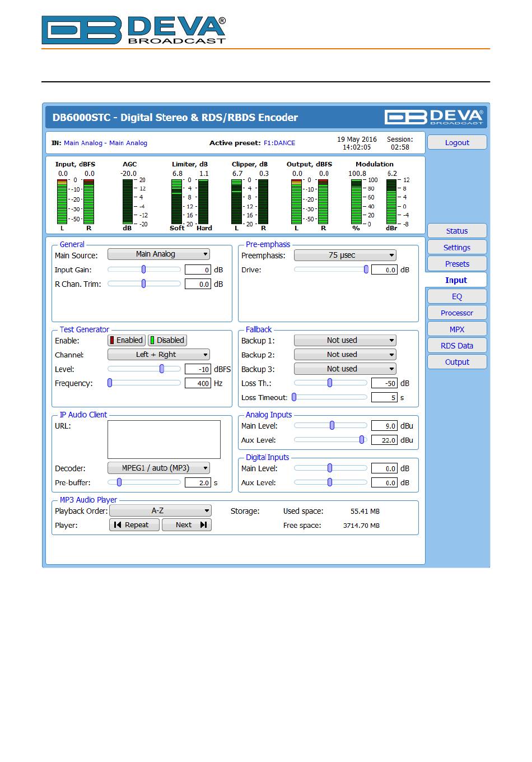Viewport: 532px width, 762px height.
Task: Adjust the Loss Th. slider
Action: [330, 383]
